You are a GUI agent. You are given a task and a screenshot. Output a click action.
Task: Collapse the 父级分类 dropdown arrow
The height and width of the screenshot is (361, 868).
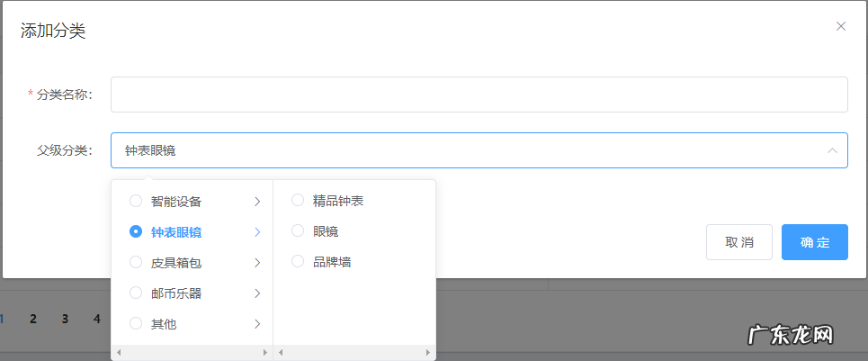[832, 150]
